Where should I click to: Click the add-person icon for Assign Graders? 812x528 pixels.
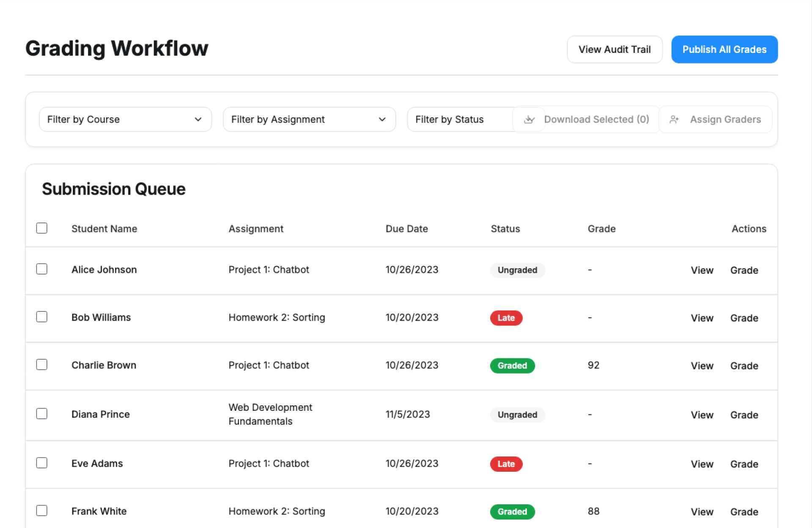pyautogui.click(x=674, y=120)
